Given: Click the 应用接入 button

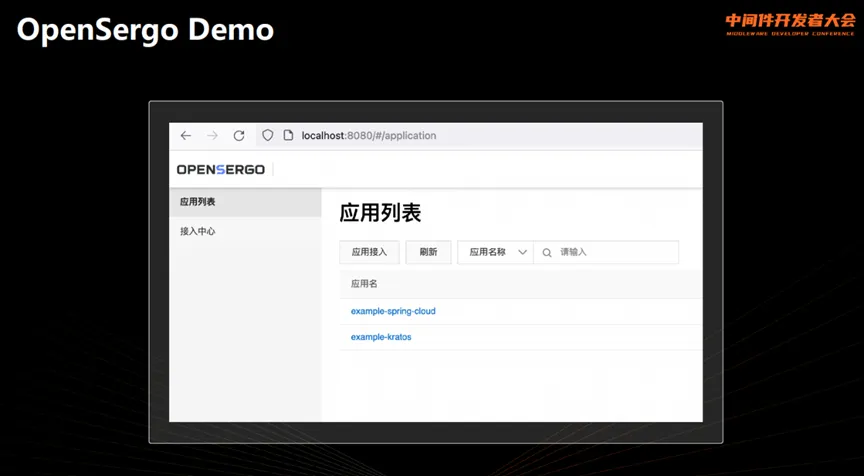Looking at the screenshot, I should [x=369, y=252].
